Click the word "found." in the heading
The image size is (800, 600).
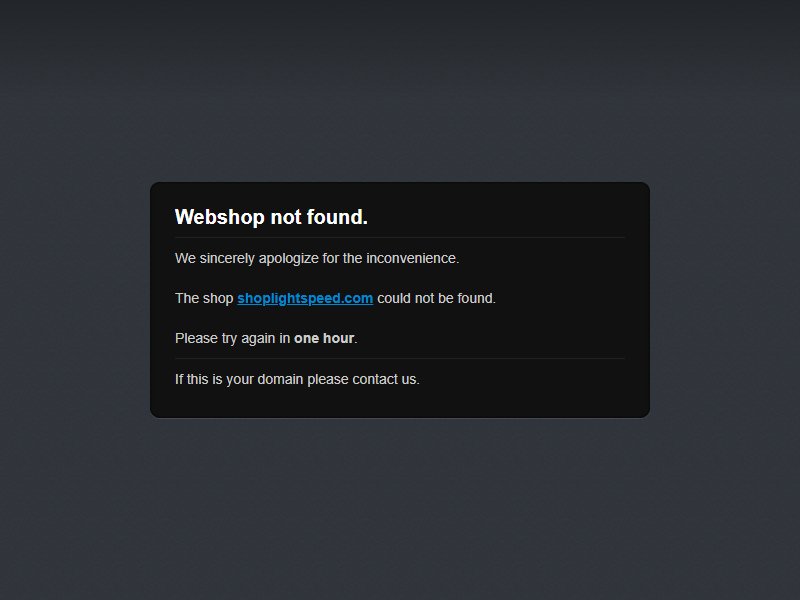coord(337,217)
